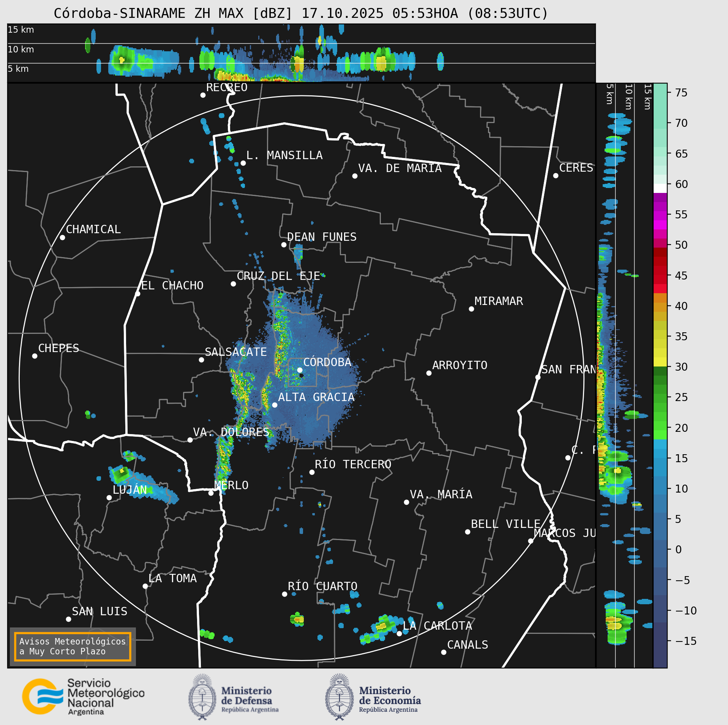
Task: Click the 15 km label in the top cross-section
Action: 21,30
